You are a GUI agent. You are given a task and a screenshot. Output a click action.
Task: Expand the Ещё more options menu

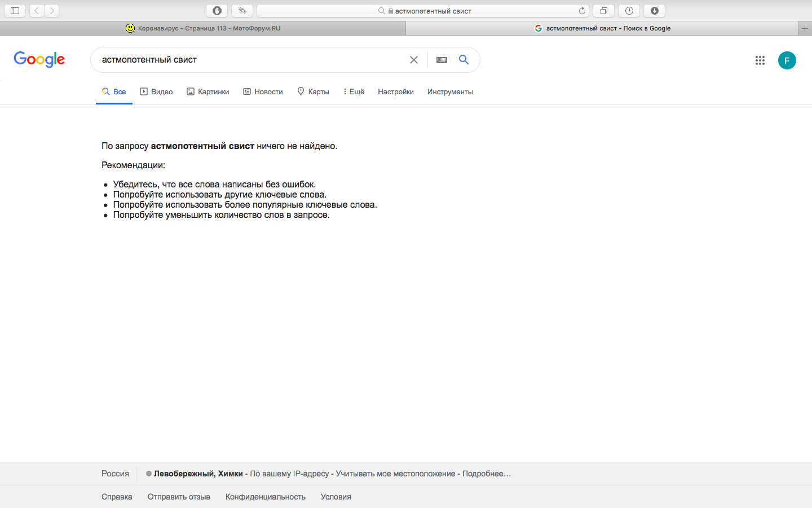[x=354, y=91]
